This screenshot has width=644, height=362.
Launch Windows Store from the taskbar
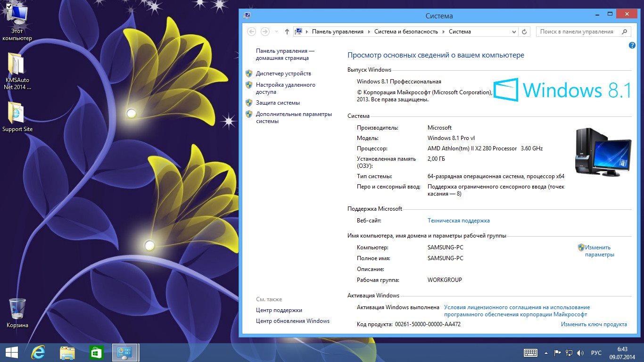pyautogui.click(x=96, y=353)
